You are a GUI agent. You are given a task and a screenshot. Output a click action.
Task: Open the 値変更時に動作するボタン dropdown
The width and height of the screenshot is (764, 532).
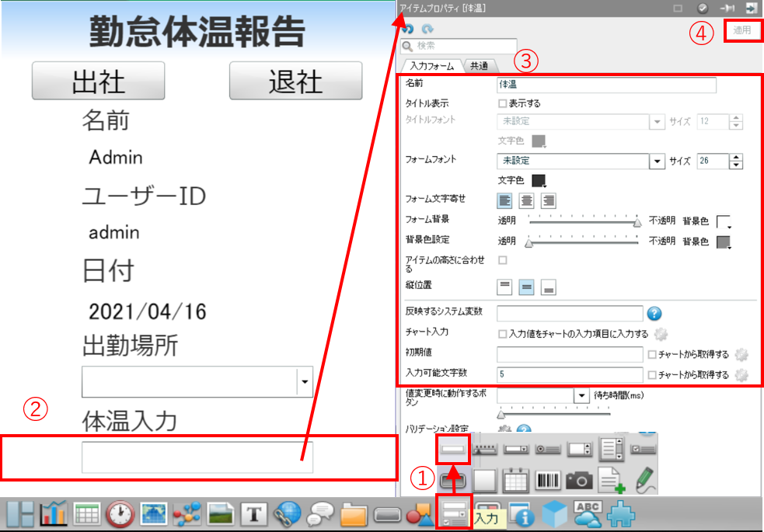point(581,395)
